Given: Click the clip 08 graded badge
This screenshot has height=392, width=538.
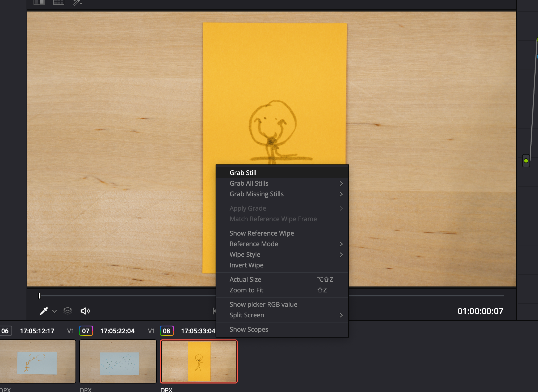Looking at the screenshot, I should [167, 331].
